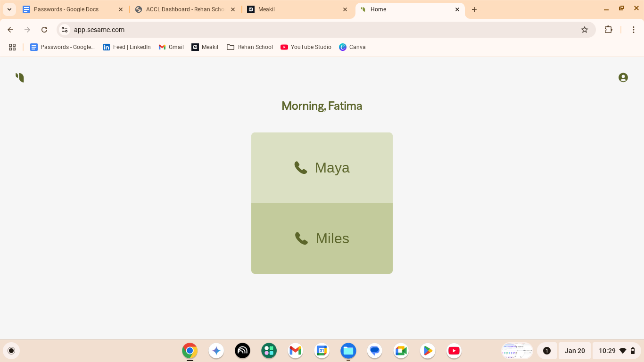Click the address bar showing app.sesame.com
The image size is (644, 362).
click(x=321, y=30)
